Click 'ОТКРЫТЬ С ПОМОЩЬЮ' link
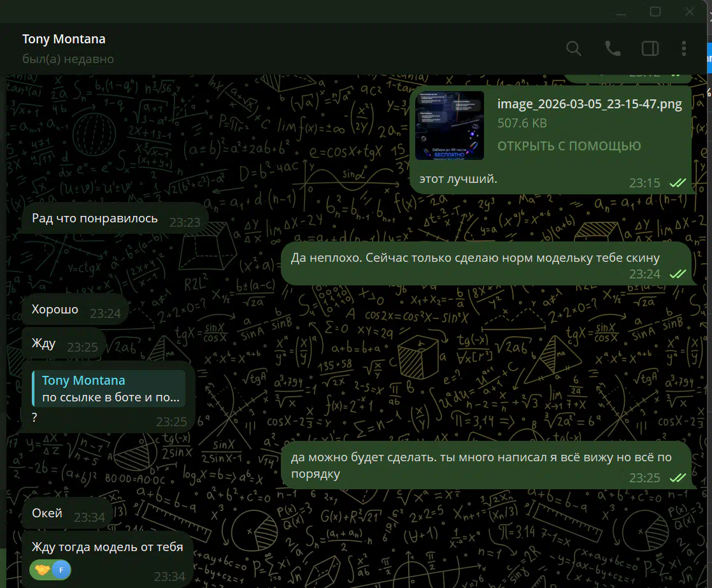This screenshot has height=588, width=712. point(569,147)
